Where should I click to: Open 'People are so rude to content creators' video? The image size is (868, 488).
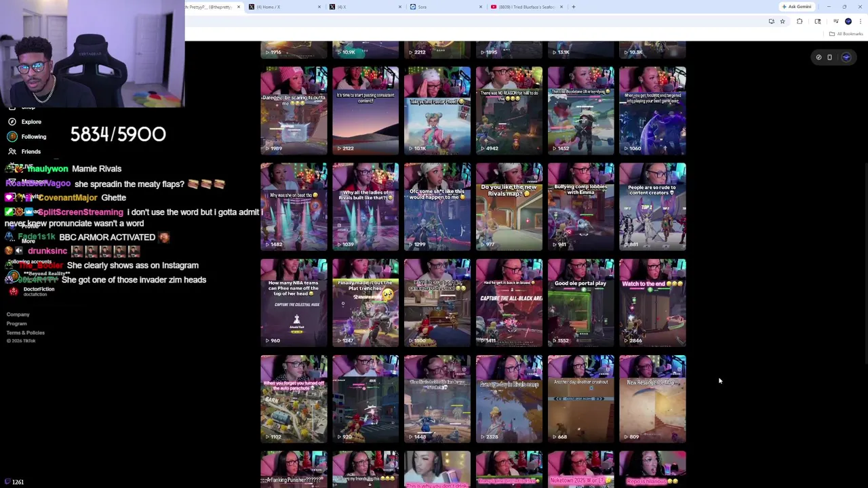click(652, 207)
